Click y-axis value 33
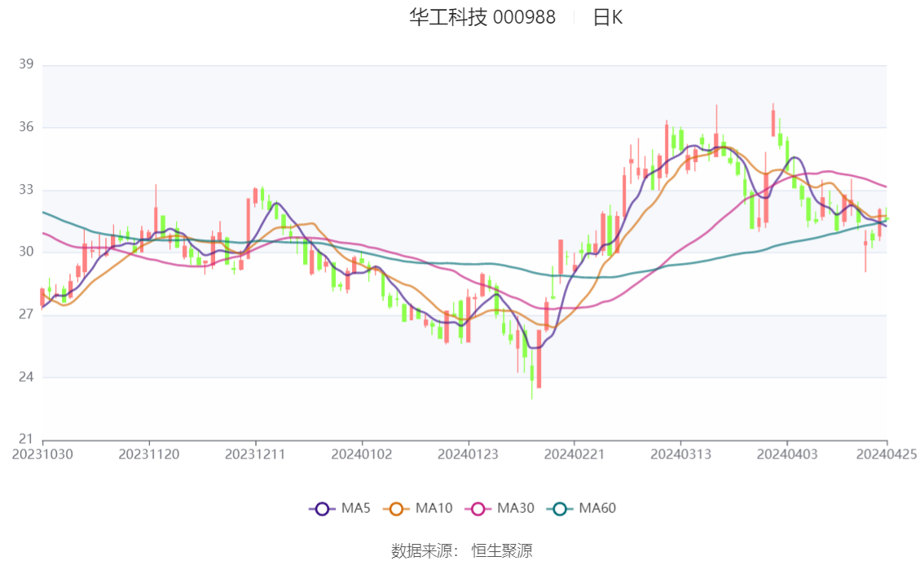 tap(26, 189)
